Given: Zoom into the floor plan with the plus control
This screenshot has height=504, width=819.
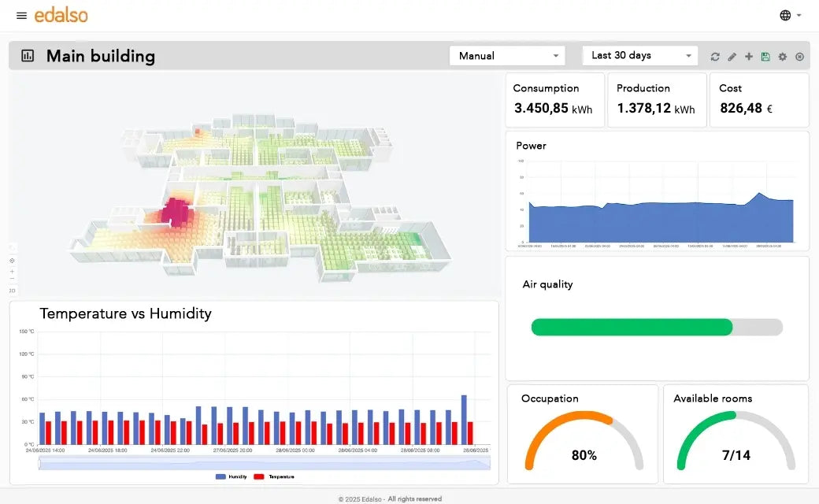Looking at the screenshot, I should click(12, 271).
